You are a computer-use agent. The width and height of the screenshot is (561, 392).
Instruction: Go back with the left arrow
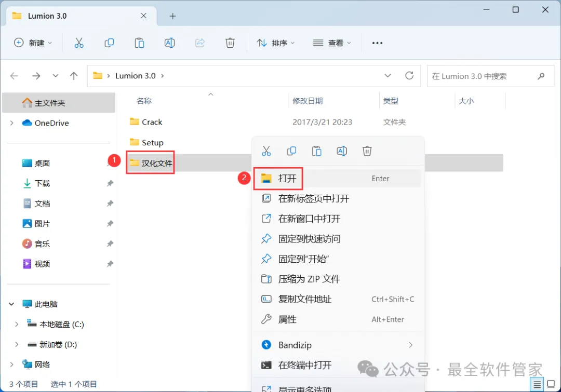point(15,76)
